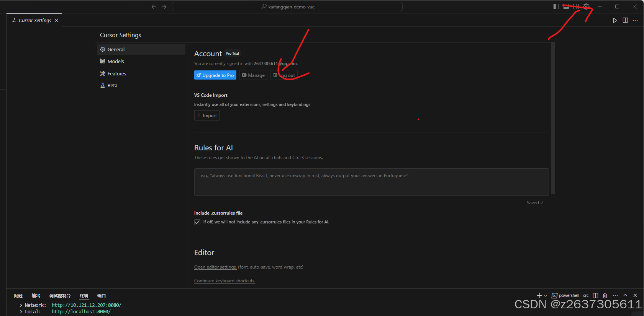Open kaifangqian-demo-vue command center search
Image resolution: width=644 pixels, height=316 pixels.
[x=287, y=7]
